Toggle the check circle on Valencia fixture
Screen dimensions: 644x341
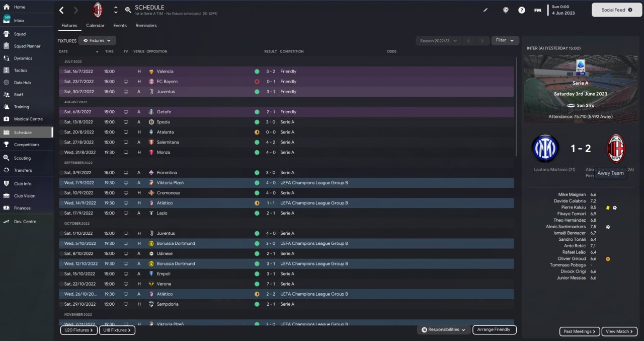[x=61, y=72]
